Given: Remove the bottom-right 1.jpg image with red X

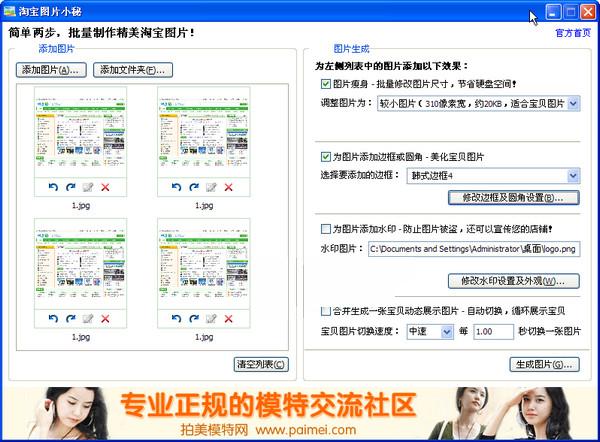Looking at the screenshot, I should click(228, 318).
